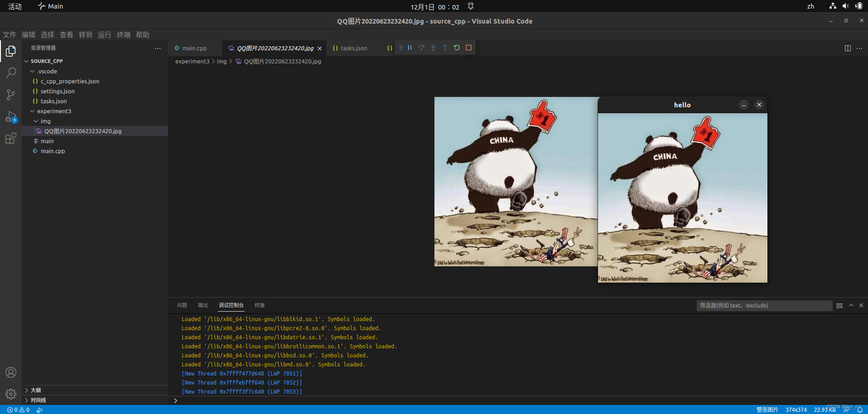Switch to the 调试控制台 panel tab

[x=231, y=305]
